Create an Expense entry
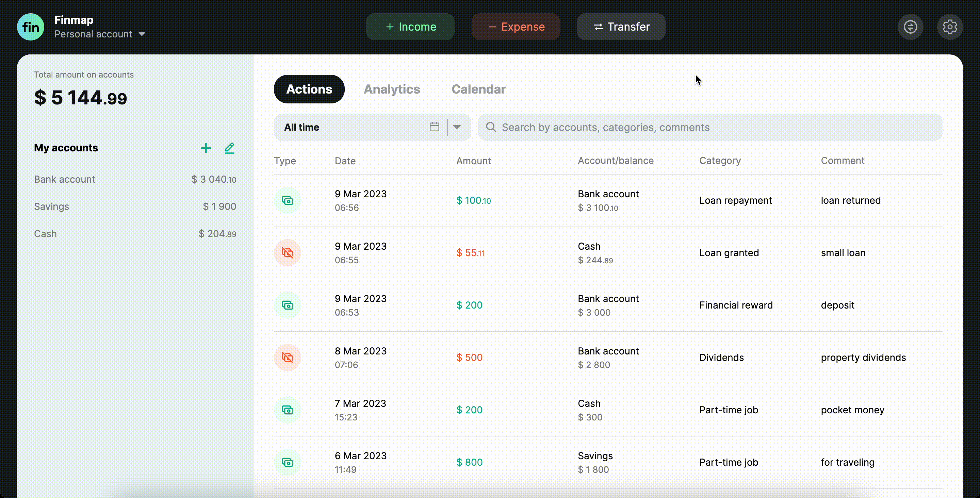The width and height of the screenshot is (980, 498). point(516,27)
